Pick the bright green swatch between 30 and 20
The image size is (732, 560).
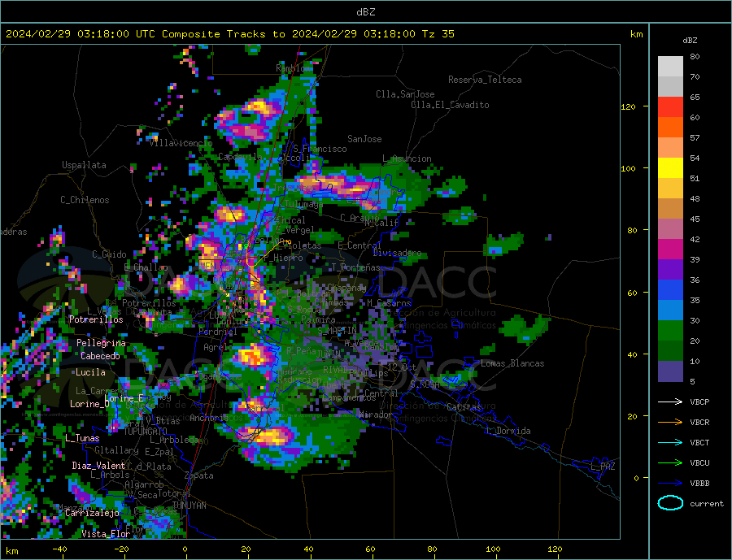(x=670, y=331)
